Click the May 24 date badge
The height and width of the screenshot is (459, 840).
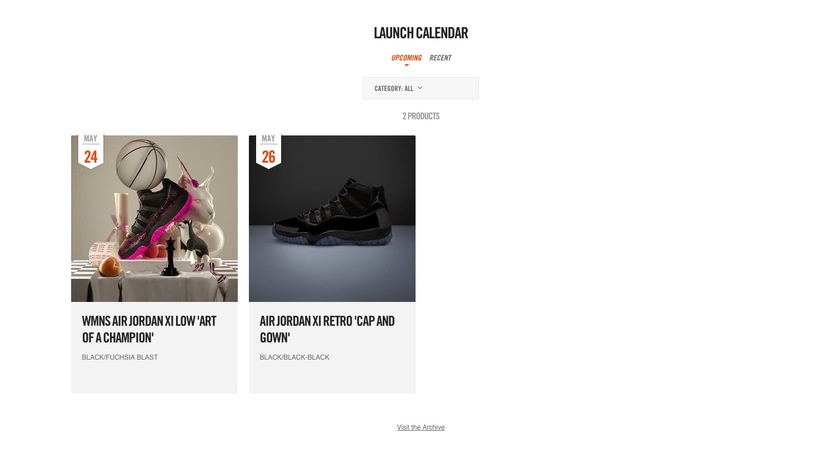pyautogui.click(x=91, y=151)
